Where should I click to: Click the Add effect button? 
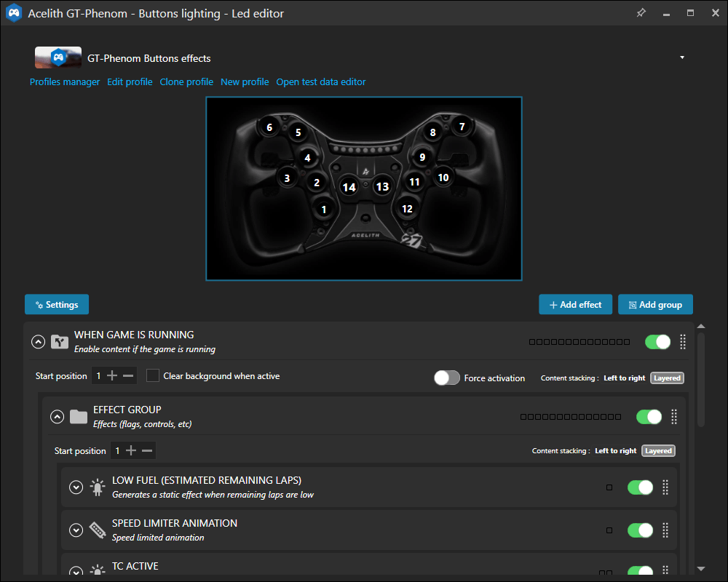click(x=575, y=305)
